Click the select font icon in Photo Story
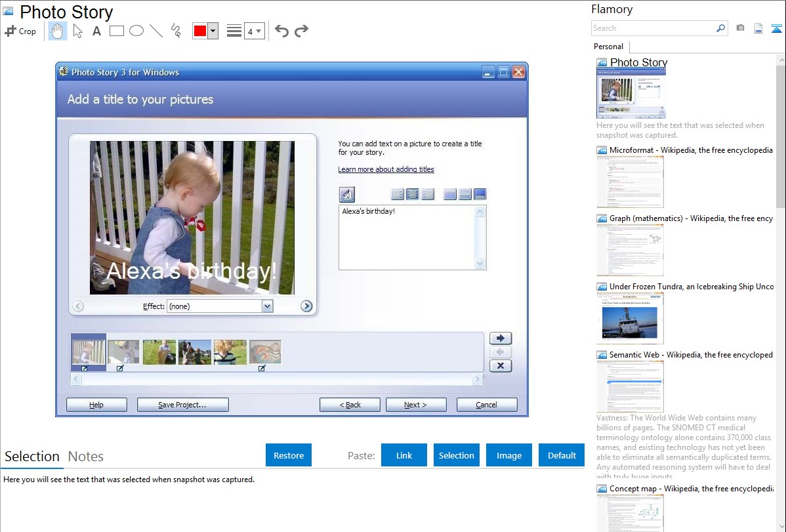 [347, 194]
